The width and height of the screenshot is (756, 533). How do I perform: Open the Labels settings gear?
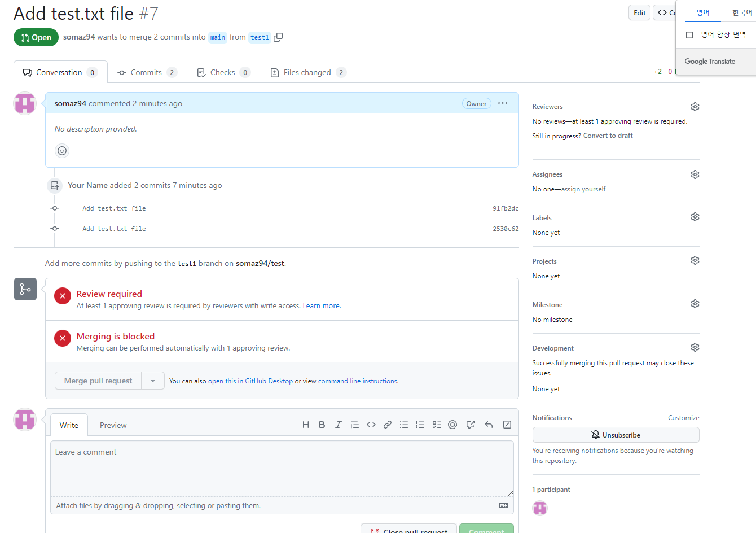[695, 217]
